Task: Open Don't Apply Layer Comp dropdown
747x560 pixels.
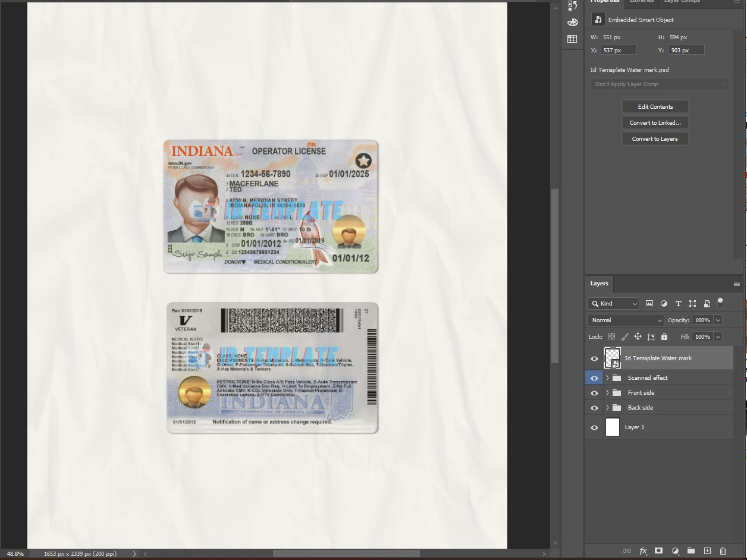Action: pos(660,84)
